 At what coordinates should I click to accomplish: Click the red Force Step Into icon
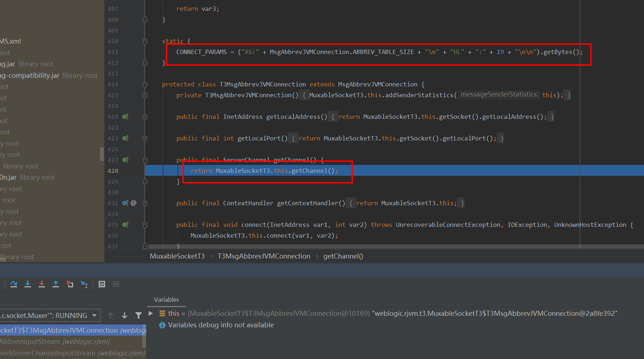click(42, 284)
